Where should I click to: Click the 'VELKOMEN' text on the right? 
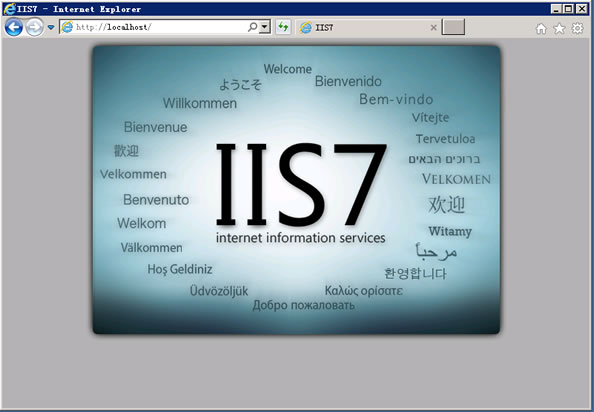coord(456,179)
